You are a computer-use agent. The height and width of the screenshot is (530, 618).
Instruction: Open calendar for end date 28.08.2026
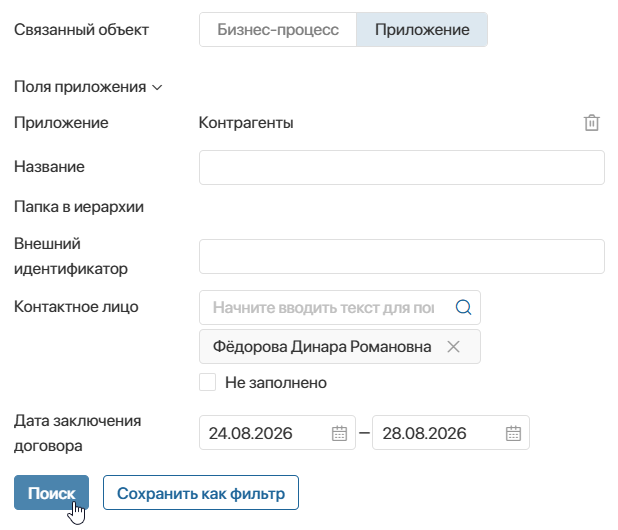513,433
